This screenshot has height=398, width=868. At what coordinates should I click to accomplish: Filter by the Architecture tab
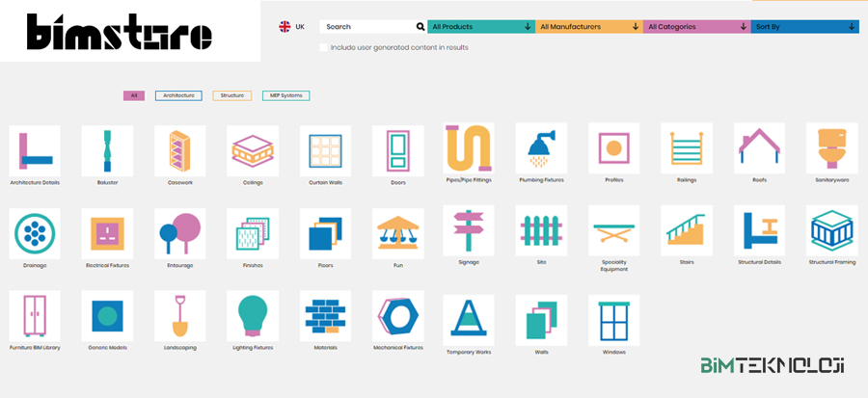click(x=178, y=95)
